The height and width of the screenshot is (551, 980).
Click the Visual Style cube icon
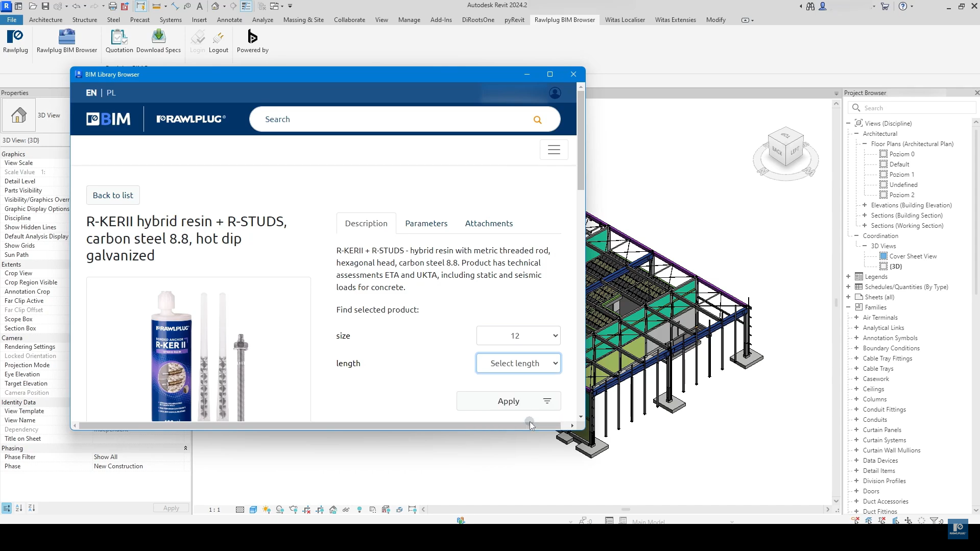253,510
